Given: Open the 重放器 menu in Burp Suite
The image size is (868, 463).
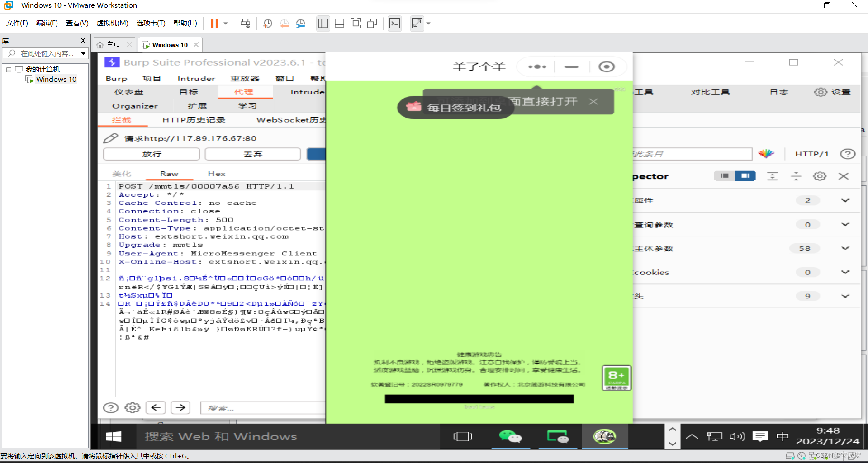Looking at the screenshot, I should [245, 79].
